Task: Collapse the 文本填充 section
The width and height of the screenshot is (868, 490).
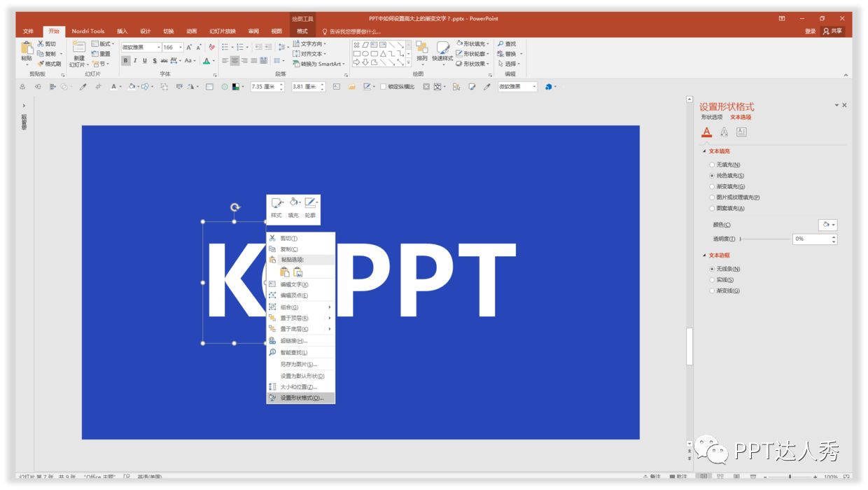Action: (x=705, y=151)
